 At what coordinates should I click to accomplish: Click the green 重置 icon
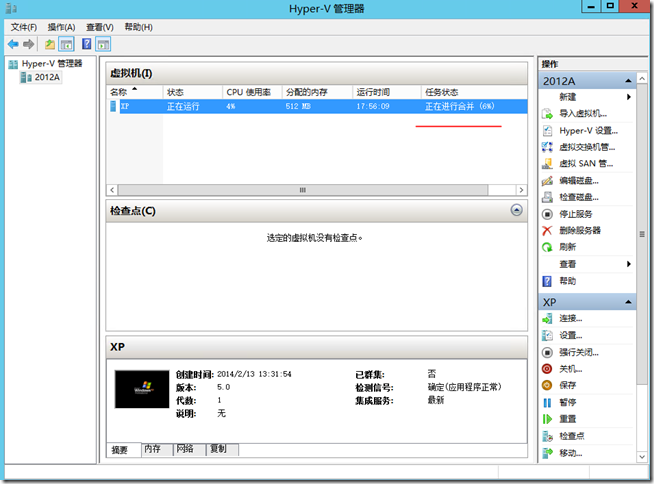pyautogui.click(x=547, y=419)
